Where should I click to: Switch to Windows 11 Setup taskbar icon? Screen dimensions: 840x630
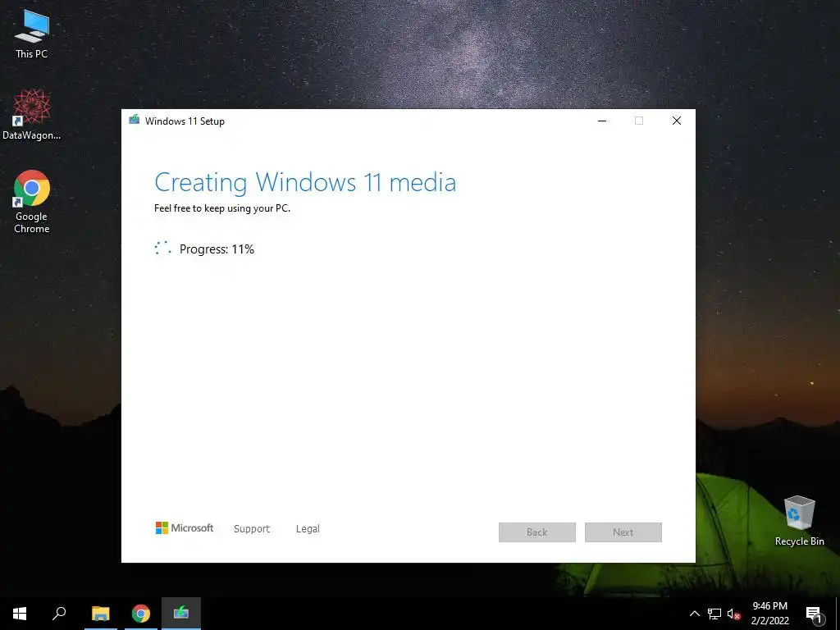point(181,614)
